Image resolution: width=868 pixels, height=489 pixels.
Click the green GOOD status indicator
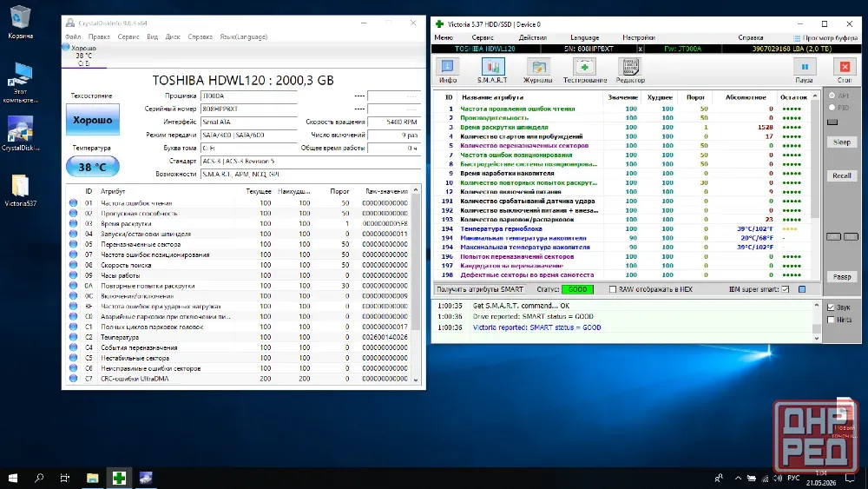point(577,289)
